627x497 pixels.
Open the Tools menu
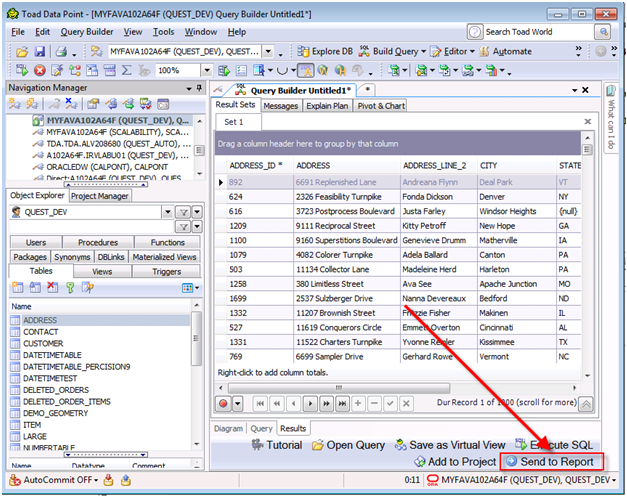[164, 32]
